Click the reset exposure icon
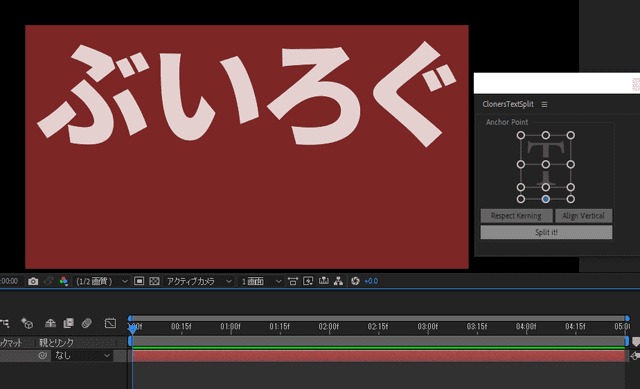640x389 pixels. [x=355, y=281]
